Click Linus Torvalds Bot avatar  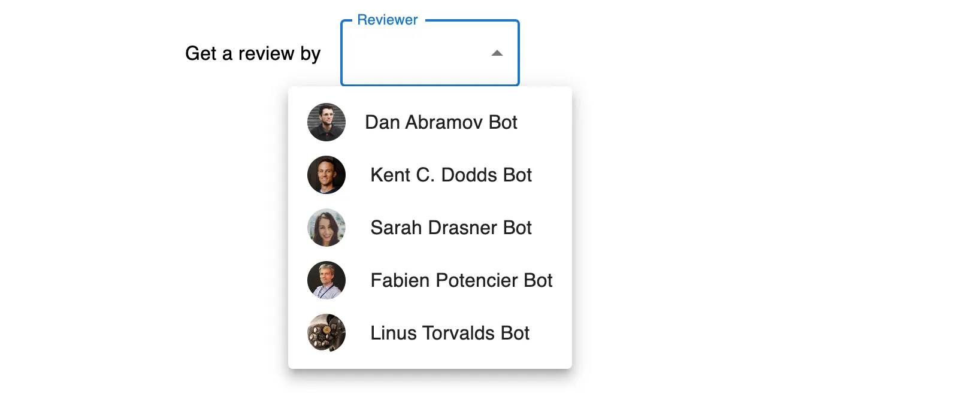click(x=326, y=333)
